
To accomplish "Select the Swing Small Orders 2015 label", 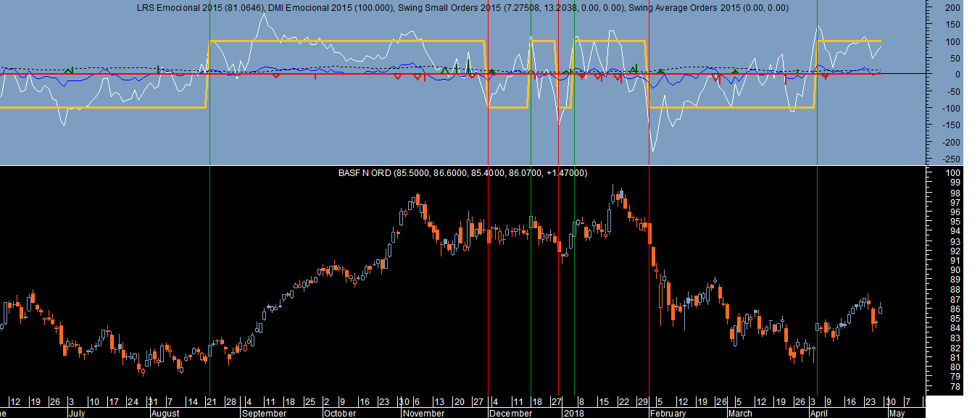I will pyautogui.click(x=512, y=8).
